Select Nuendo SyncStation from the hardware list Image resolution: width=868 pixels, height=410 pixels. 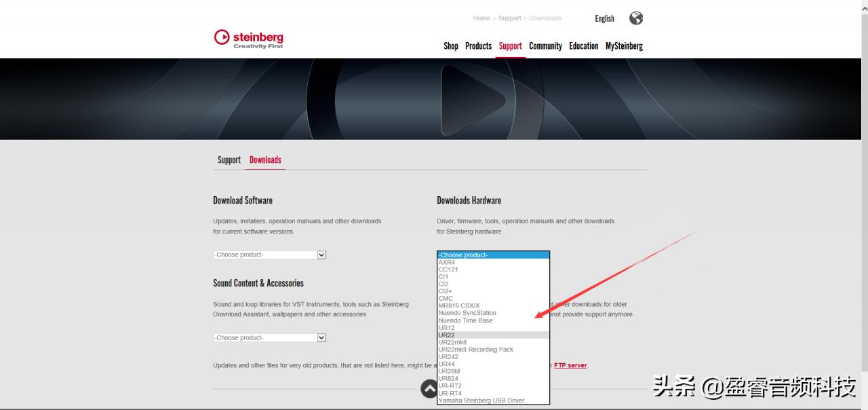[x=493, y=313]
